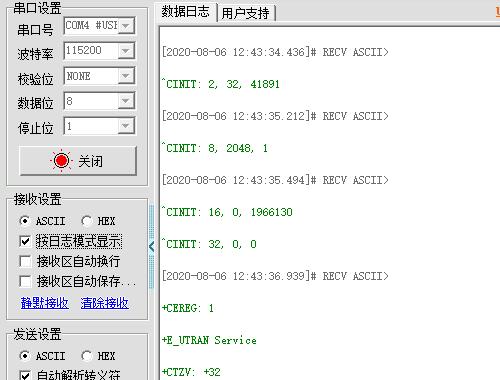Enable 接收区自动换行 checkbox
500x380 pixels.
pyautogui.click(x=25, y=262)
